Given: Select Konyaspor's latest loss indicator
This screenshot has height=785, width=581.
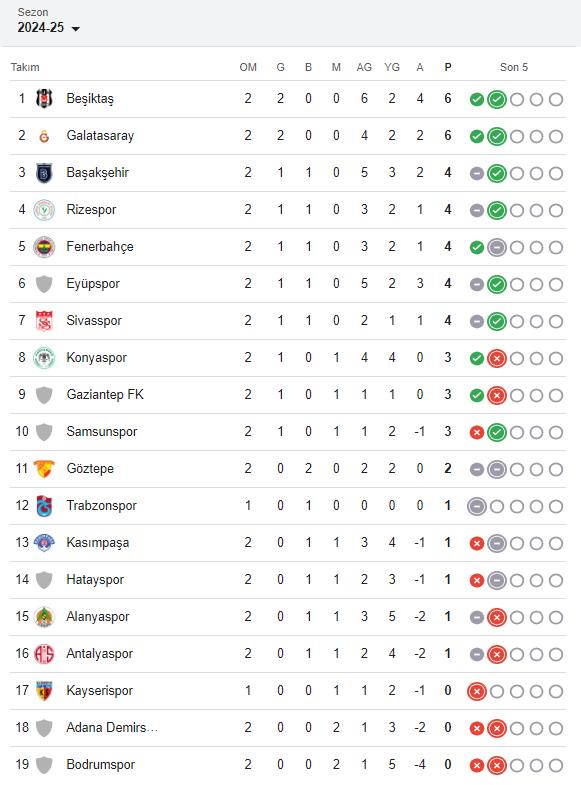Looking at the screenshot, I should [496, 358].
